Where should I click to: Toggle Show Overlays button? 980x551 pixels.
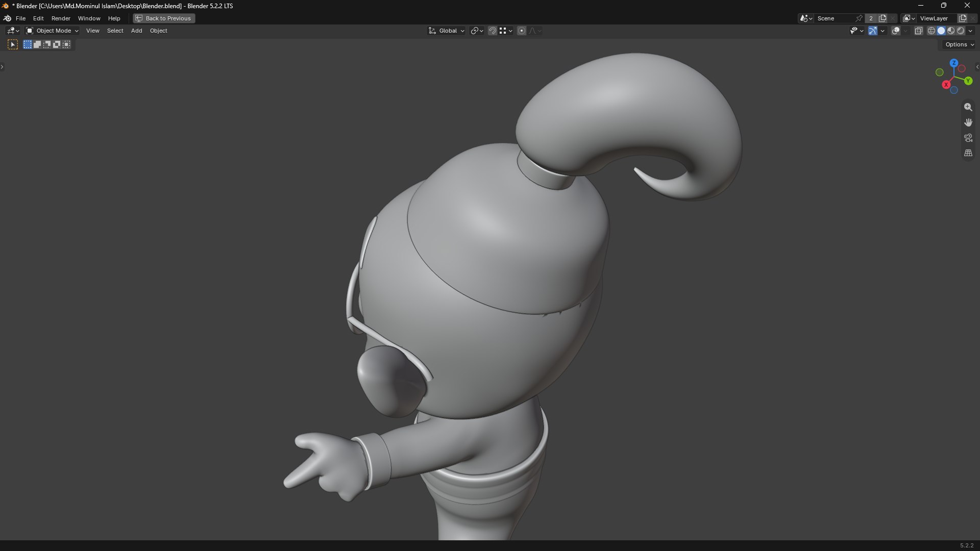point(896,31)
